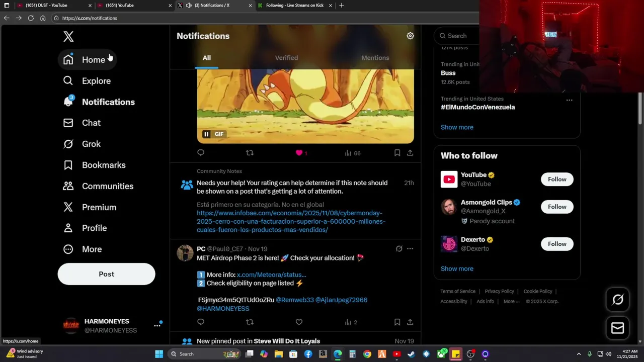Follow the YouTube account

pyautogui.click(x=557, y=179)
